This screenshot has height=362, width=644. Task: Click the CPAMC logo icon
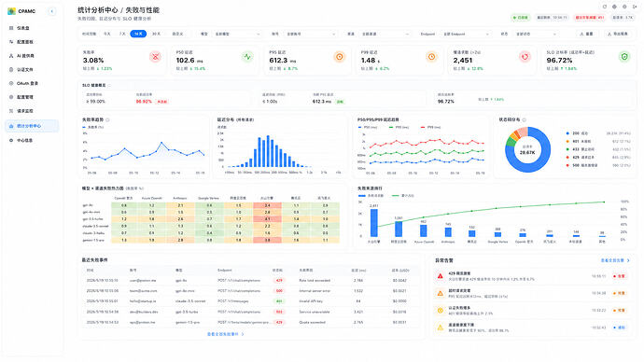[11, 11]
